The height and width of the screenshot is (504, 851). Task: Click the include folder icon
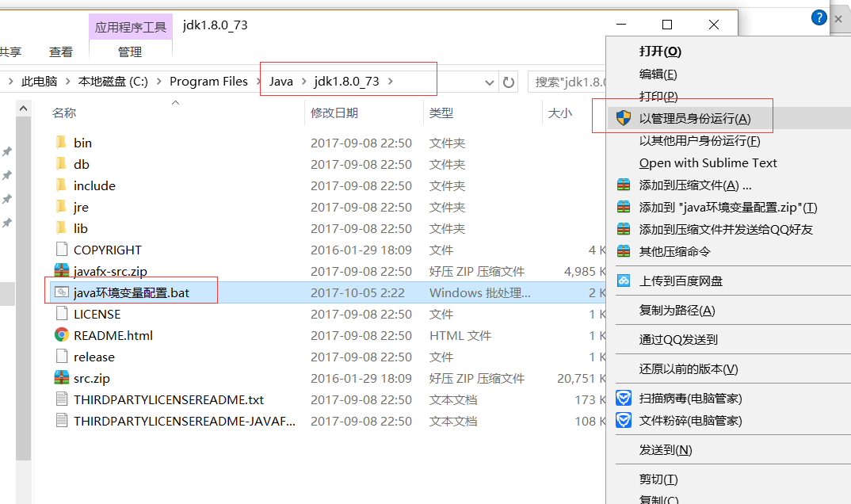click(x=61, y=185)
